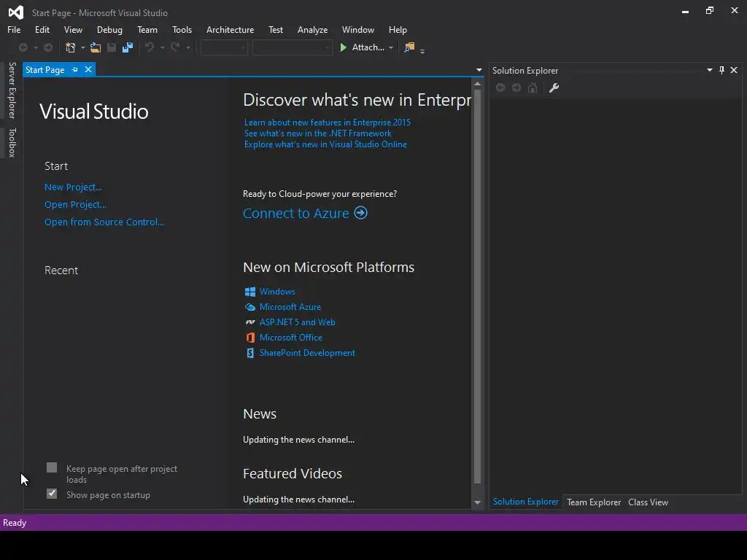The image size is (747, 560).
Task: Click the New Project toolbar icon
Action: 71,47
